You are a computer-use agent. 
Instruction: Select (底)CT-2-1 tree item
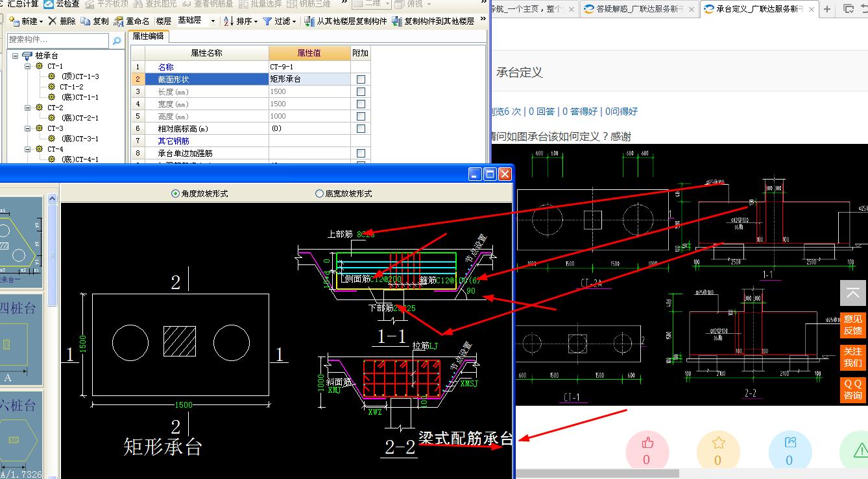click(80, 118)
